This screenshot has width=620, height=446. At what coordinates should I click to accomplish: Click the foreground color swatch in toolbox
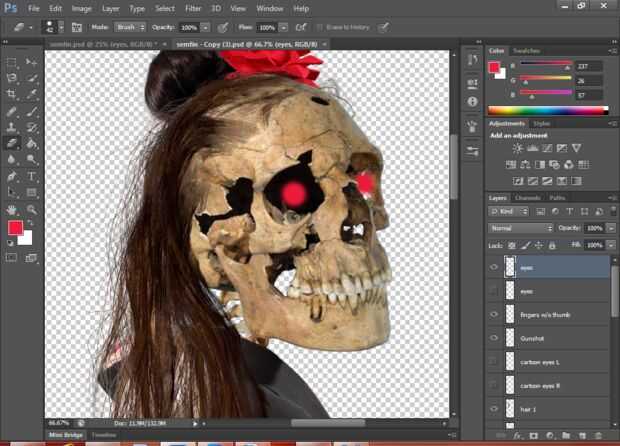(15, 227)
